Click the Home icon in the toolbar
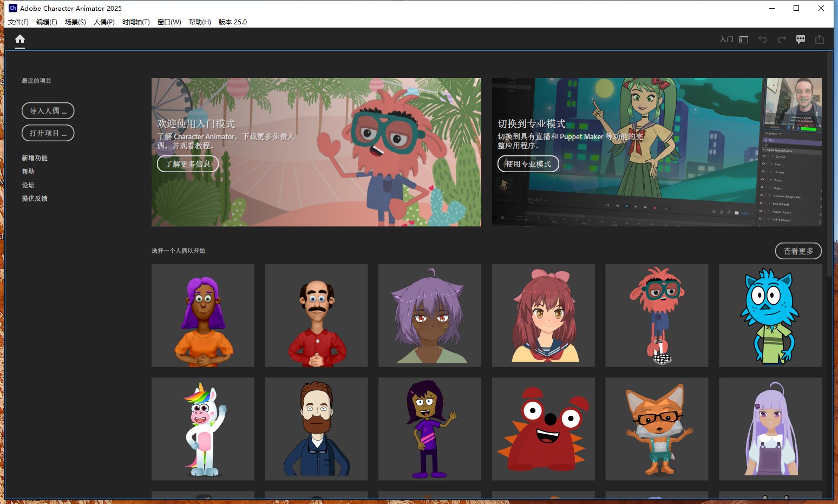Image resolution: width=838 pixels, height=504 pixels. tap(20, 39)
